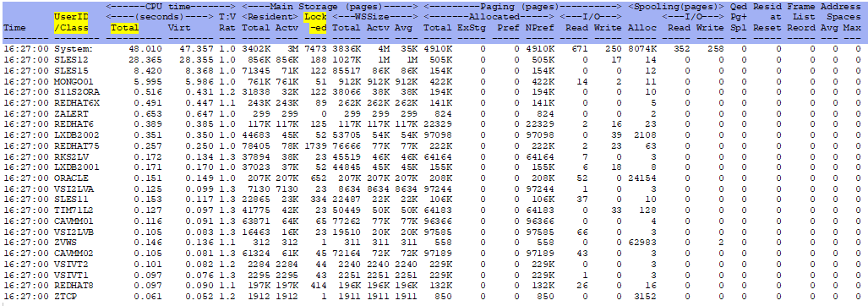Viewport: 868px width, 306px height.
Task: Click the highlighted CPU Total column header
Action: coord(124,28)
